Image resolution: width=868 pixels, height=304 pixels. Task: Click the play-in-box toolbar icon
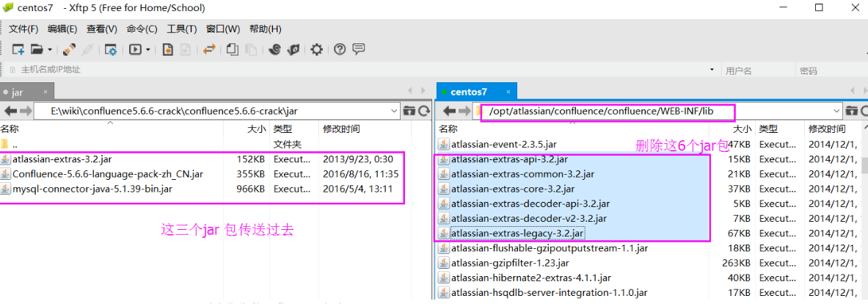(135, 50)
